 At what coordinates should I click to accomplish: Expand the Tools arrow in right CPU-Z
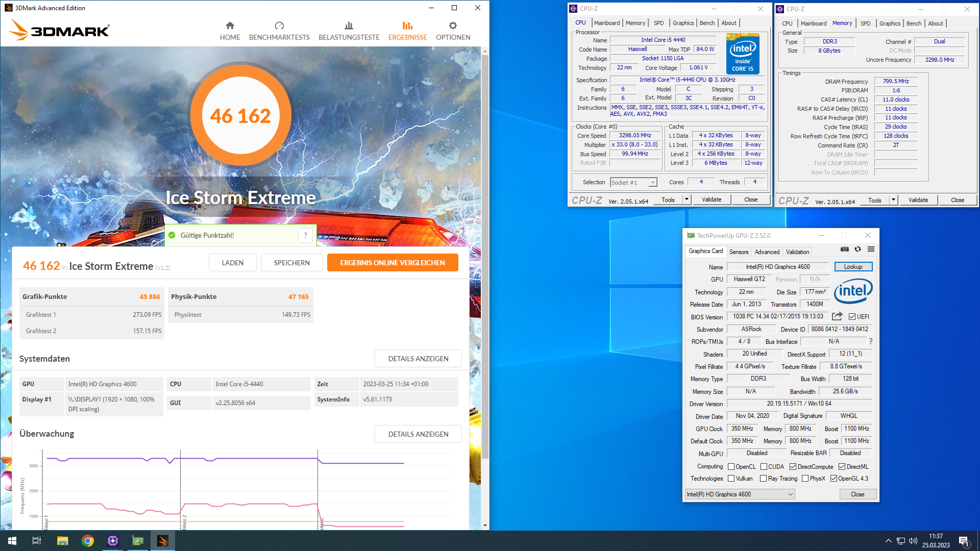tap(893, 200)
